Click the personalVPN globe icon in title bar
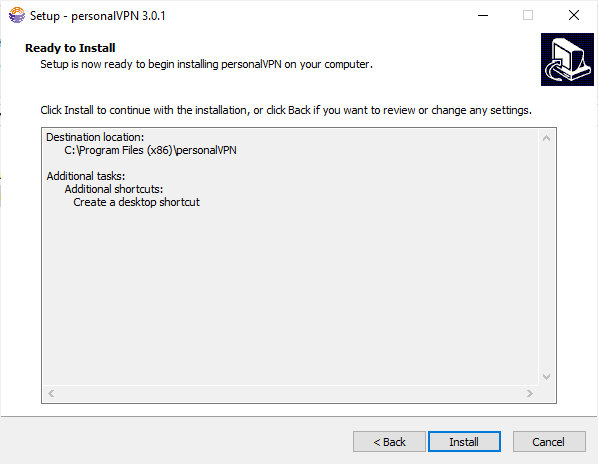The width and height of the screenshot is (598, 464). point(17,16)
